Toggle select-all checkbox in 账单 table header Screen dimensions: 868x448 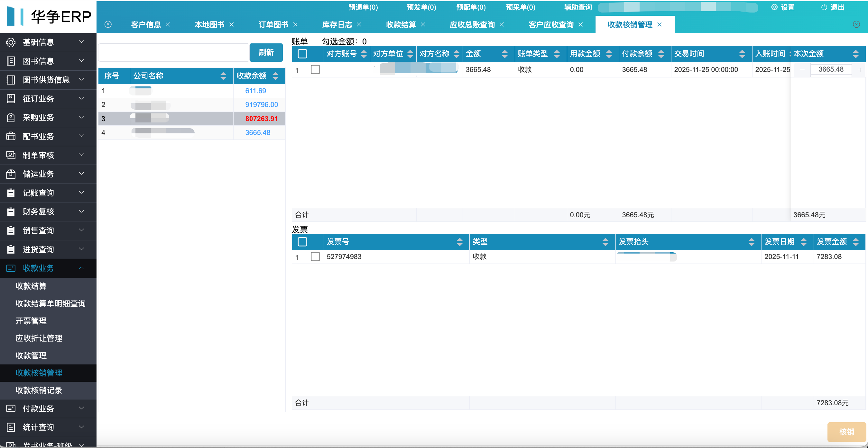[303, 54]
